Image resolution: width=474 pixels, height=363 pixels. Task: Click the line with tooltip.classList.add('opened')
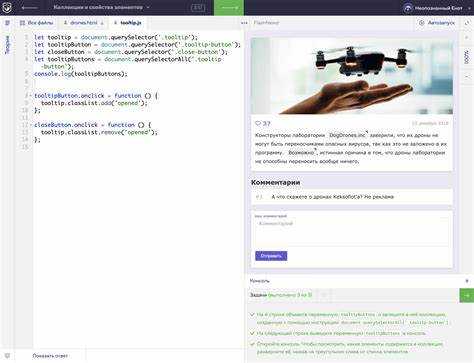point(94,103)
